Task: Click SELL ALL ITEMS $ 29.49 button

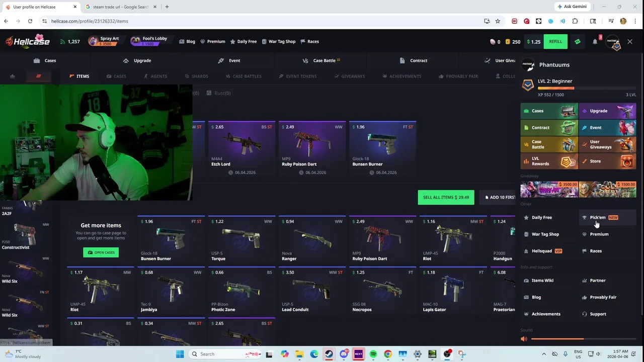Action: [446, 197]
